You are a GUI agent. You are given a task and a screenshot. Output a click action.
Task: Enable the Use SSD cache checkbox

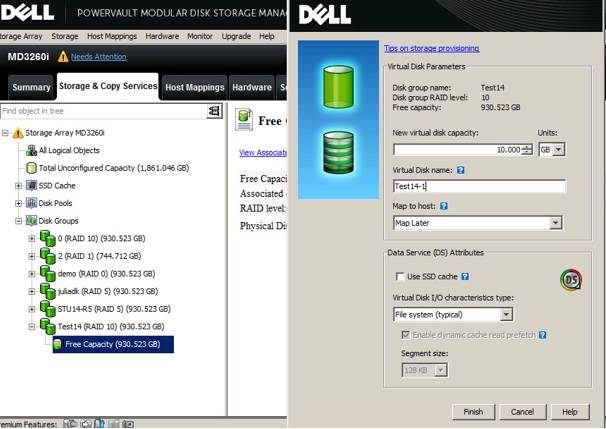click(x=400, y=276)
